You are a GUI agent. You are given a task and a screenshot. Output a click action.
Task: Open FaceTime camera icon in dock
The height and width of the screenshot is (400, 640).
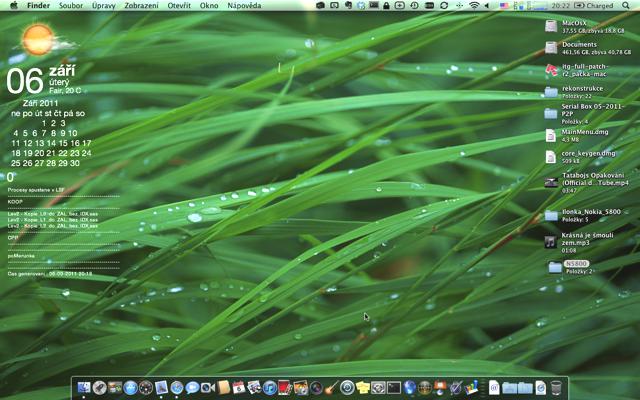pos(208,387)
